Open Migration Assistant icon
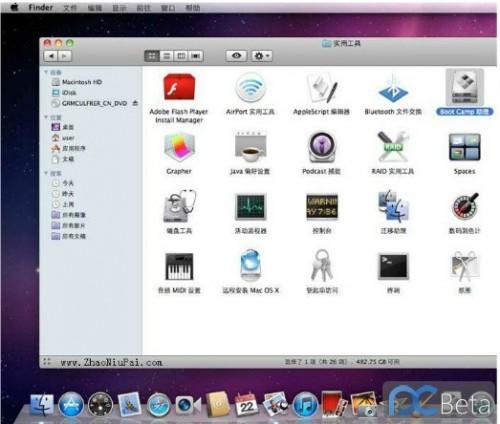Screen dimensions: 500x424 393,206
